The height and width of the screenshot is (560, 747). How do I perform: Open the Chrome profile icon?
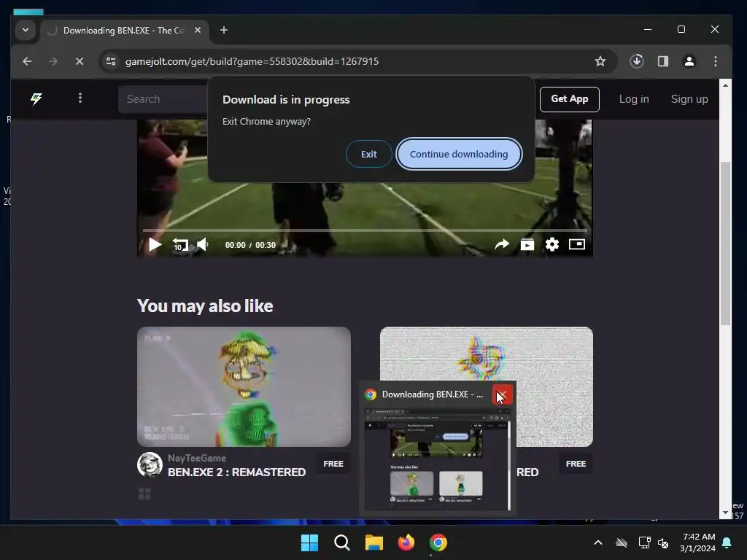point(689,61)
